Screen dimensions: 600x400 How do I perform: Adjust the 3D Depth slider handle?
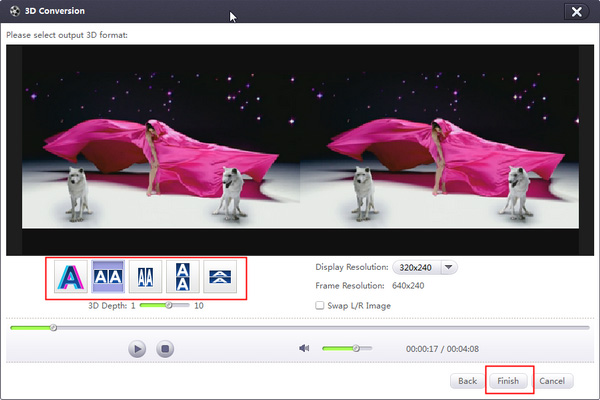(169, 305)
